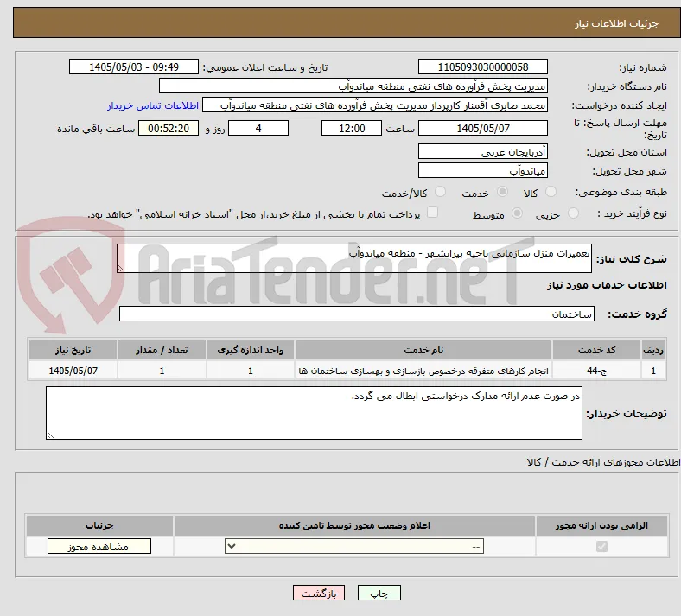Select the کالا radio button
Viewport: 681px width, 616px height.
pyautogui.click(x=551, y=192)
